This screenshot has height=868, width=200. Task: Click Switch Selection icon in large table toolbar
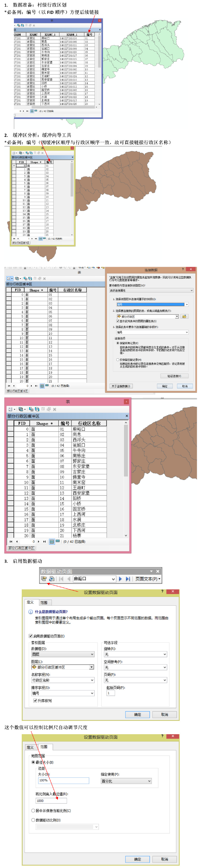(x=37, y=409)
